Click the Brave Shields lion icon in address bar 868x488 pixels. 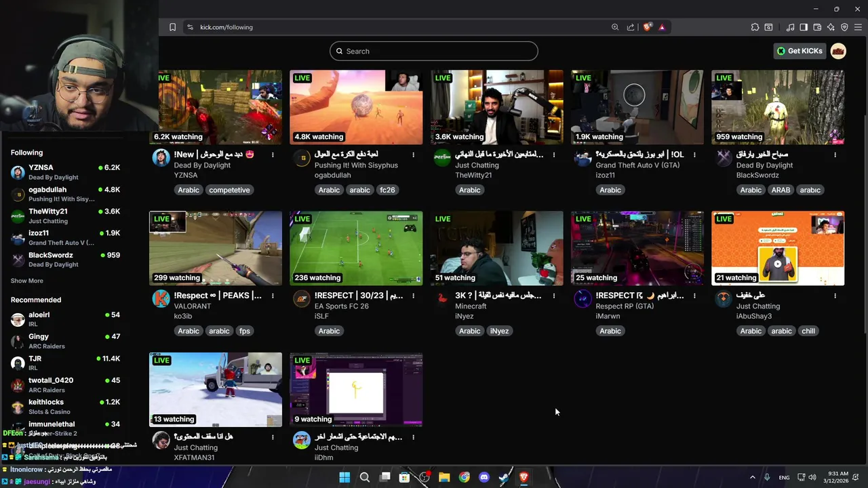[648, 27]
